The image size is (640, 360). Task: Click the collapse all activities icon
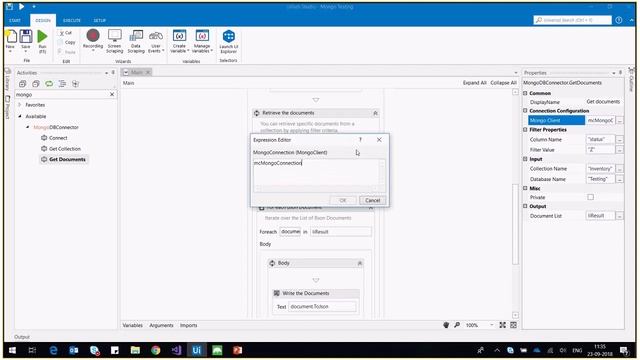pos(36,84)
